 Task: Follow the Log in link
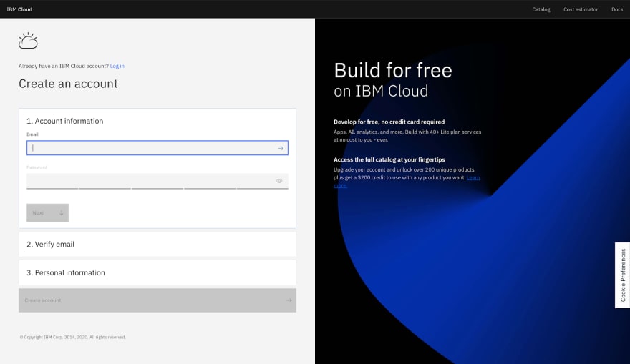click(117, 66)
